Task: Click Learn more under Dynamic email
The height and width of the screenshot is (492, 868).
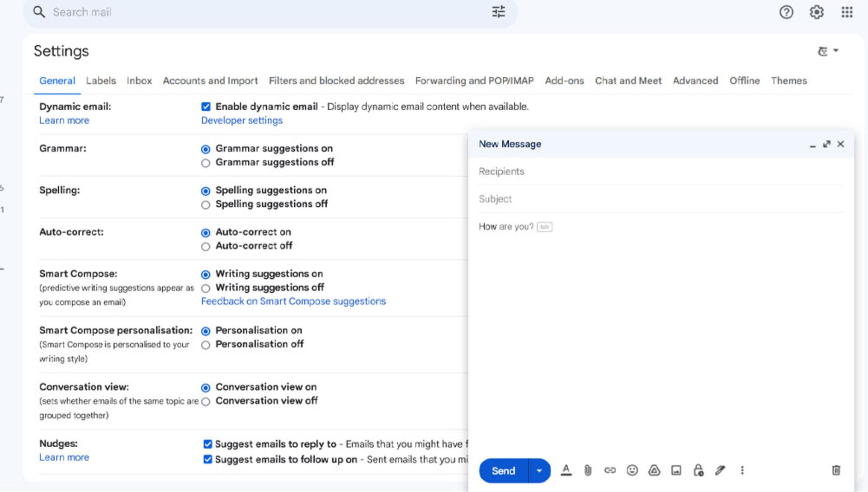Action: [x=64, y=121]
